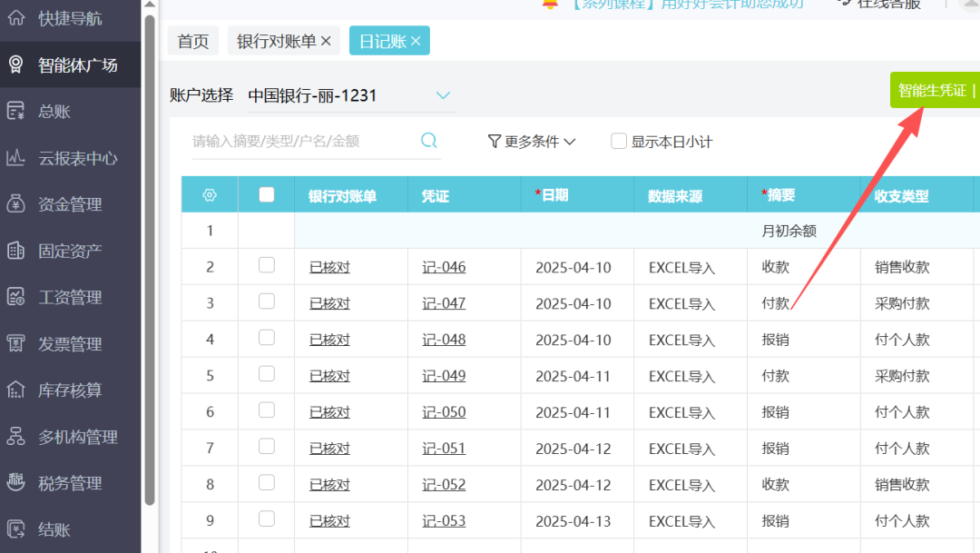Expand the 更多条件 filter options
The image size is (980, 553).
531,141
